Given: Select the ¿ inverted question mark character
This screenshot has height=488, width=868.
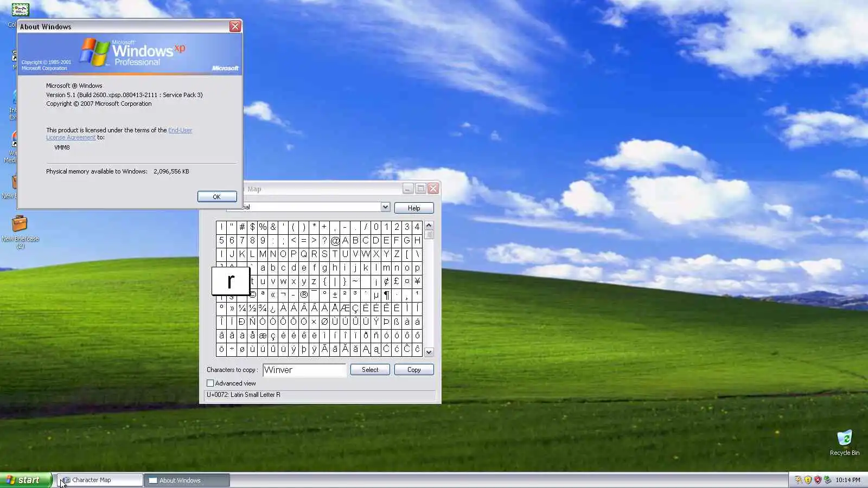Looking at the screenshot, I should coord(273,308).
